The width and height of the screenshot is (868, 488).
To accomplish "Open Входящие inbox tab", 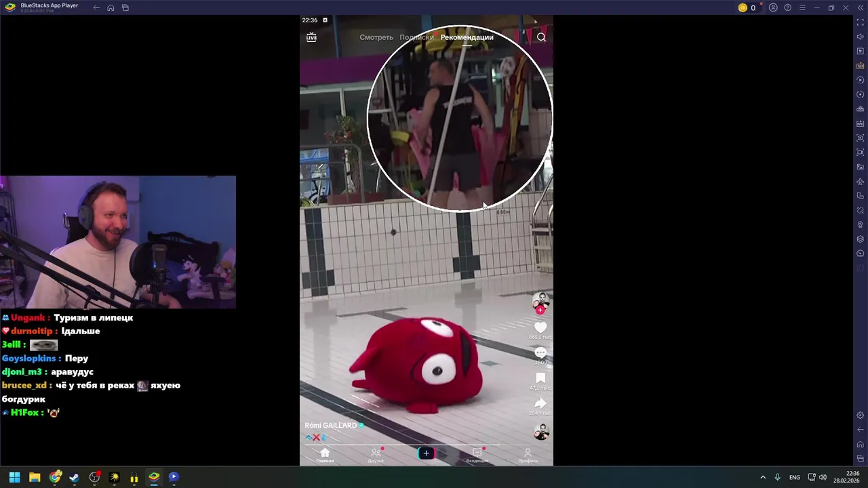I will [477, 455].
